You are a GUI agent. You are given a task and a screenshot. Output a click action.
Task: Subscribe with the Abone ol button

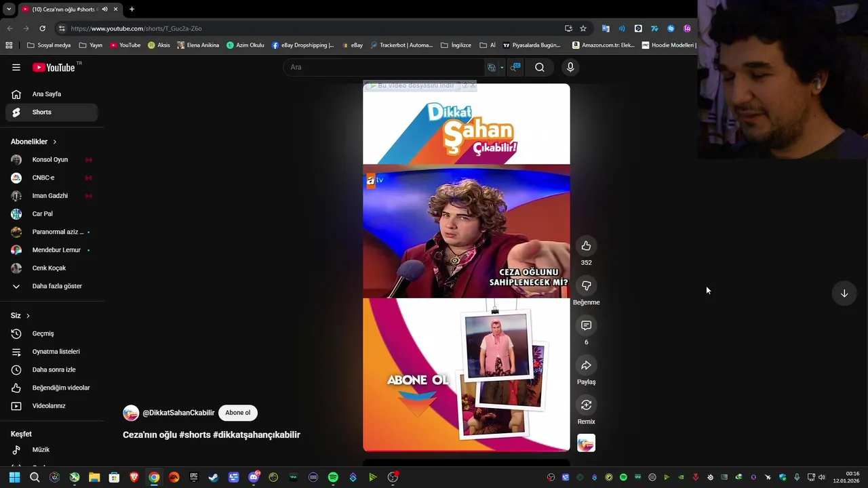[x=238, y=413]
